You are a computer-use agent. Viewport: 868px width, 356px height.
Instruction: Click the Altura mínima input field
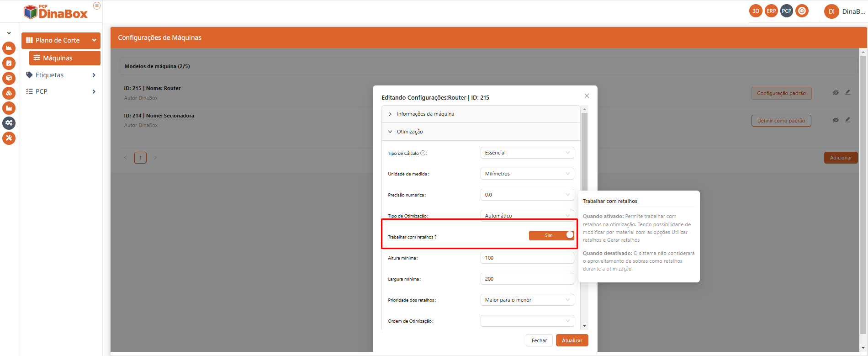tap(527, 258)
